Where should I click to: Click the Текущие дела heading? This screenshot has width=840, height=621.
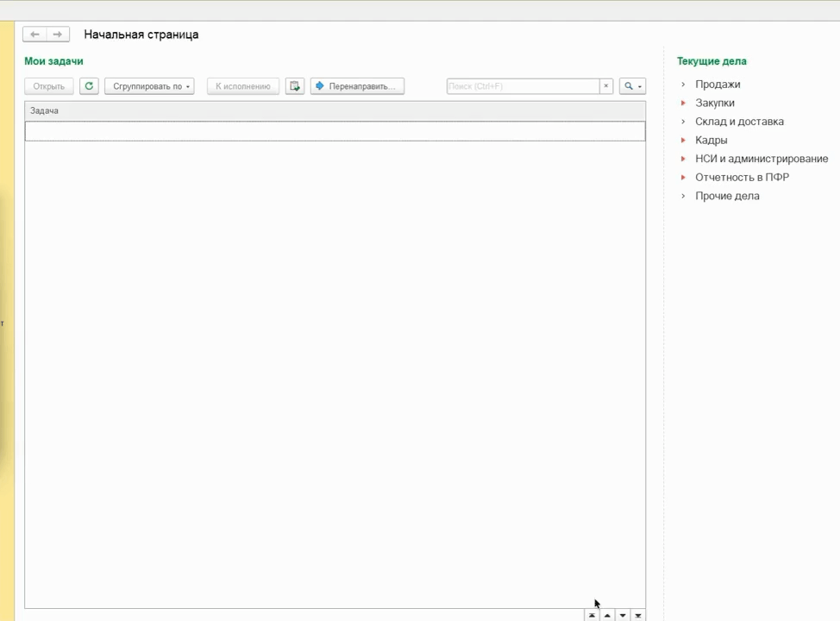tap(711, 61)
